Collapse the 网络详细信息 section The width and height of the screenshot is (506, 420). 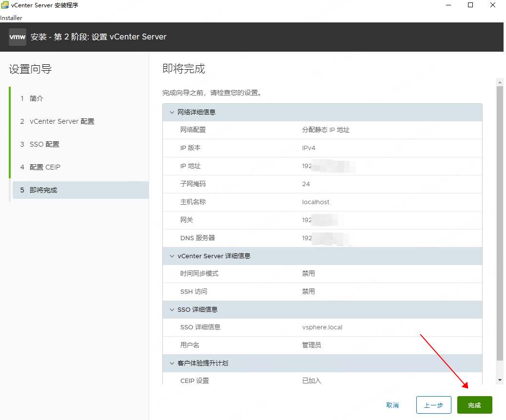172,112
